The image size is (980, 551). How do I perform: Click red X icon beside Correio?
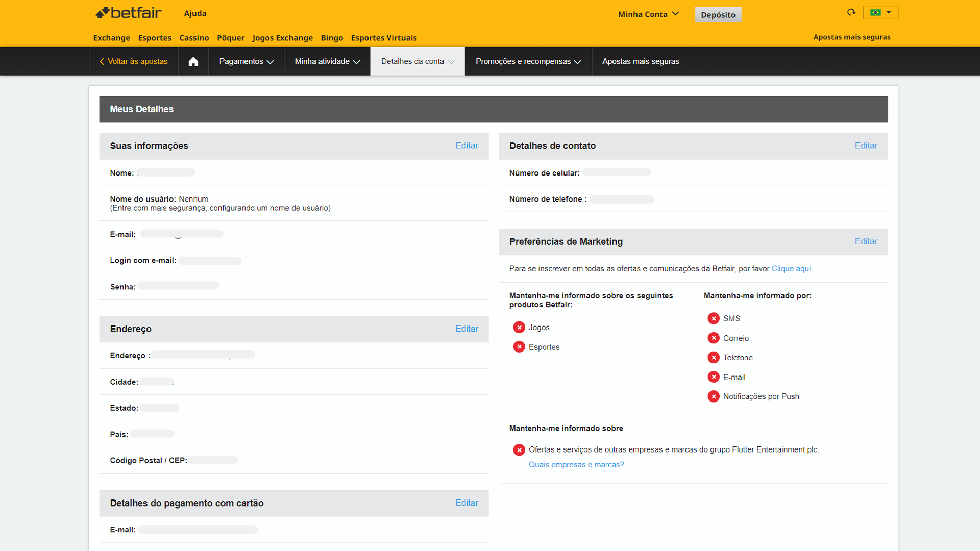(714, 338)
